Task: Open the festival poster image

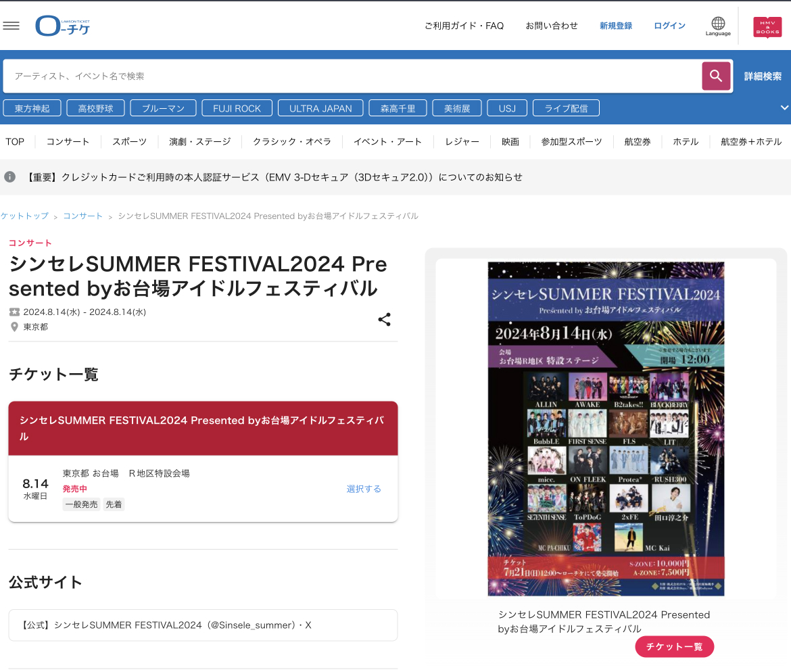Action: tap(606, 429)
